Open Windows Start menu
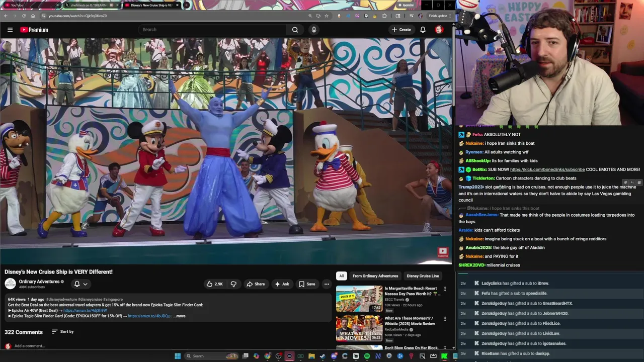Screen dimensions: 644x362 (178, 356)
